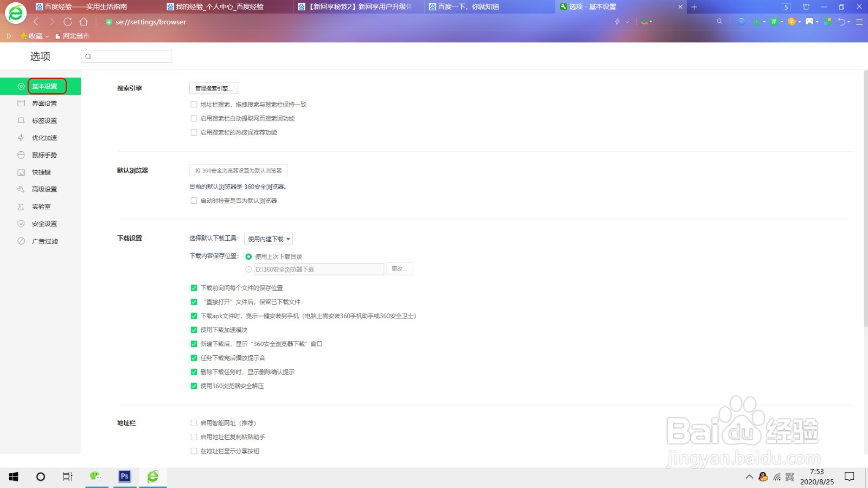Open 快捷键 in sidebar
The height and width of the screenshot is (488, 868).
click(40, 172)
